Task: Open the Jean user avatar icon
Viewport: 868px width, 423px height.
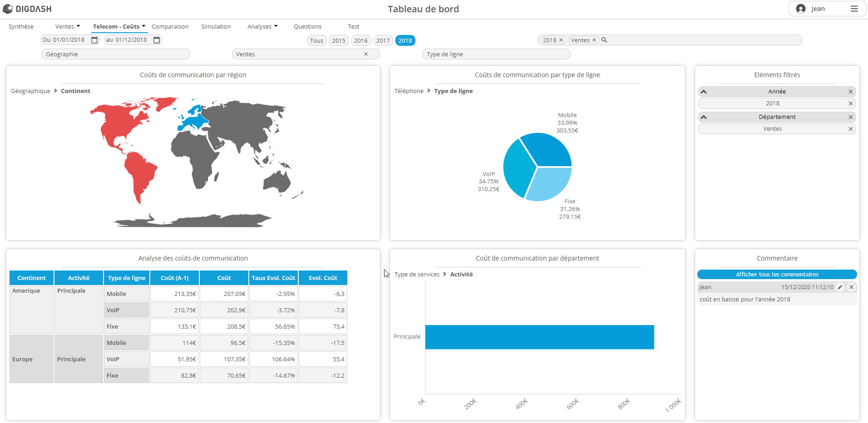Action: [x=801, y=9]
